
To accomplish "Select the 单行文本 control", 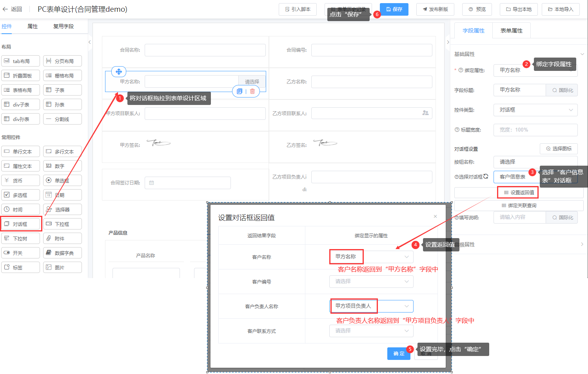I will (21, 152).
